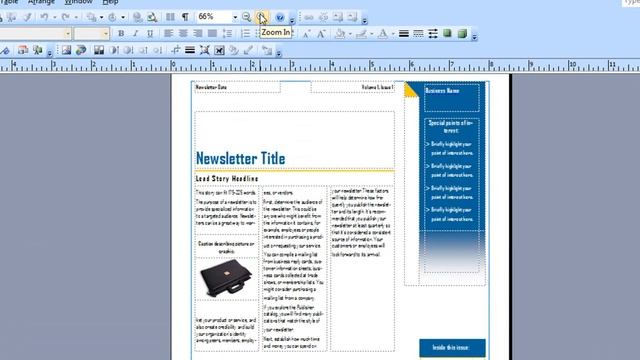
Task: Click the Text Wrapping icon
Action: (x=219, y=50)
